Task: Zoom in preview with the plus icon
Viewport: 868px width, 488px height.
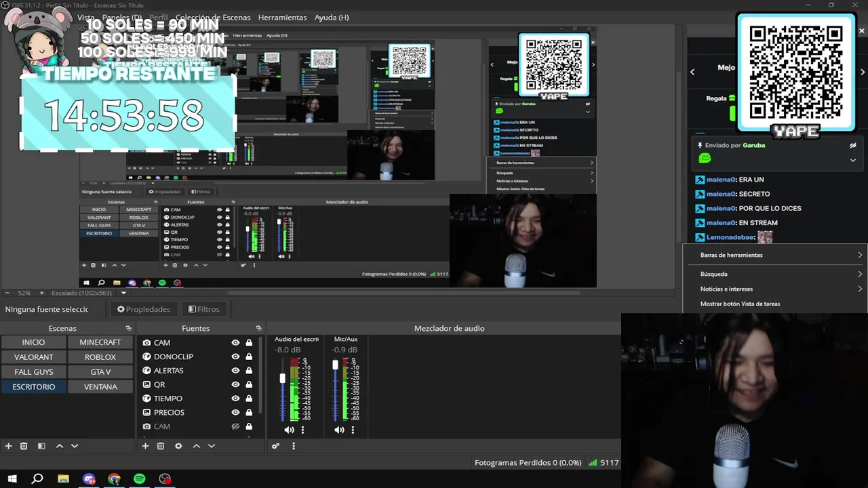Action: pos(41,293)
